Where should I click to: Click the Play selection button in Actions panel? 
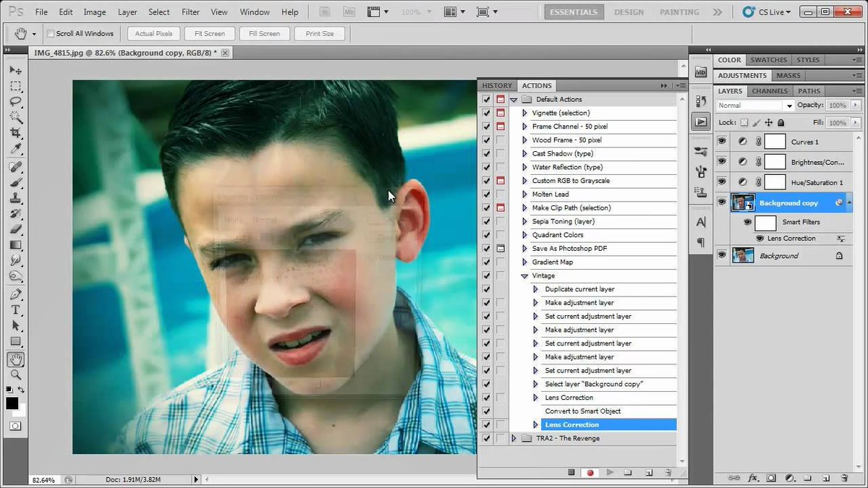tap(610, 472)
